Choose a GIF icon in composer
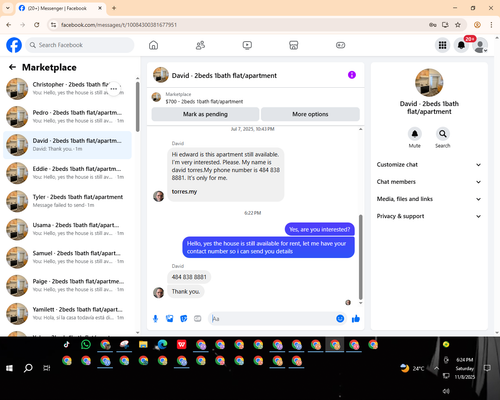 click(198, 319)
